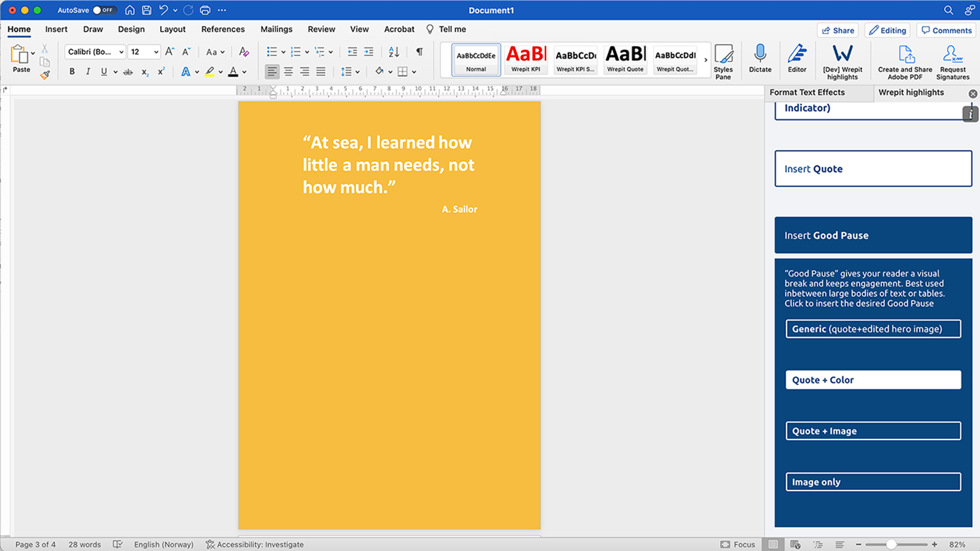Enable Focus mode in the status bar
This screenshot has height=551, width=980.
coord(738,544)
